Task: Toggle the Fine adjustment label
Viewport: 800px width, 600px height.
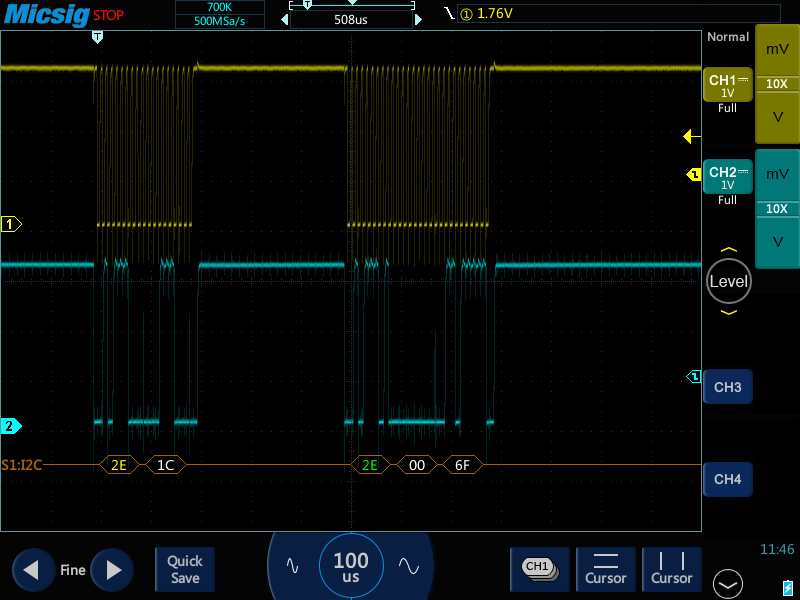Action: (x=73, y=570)
